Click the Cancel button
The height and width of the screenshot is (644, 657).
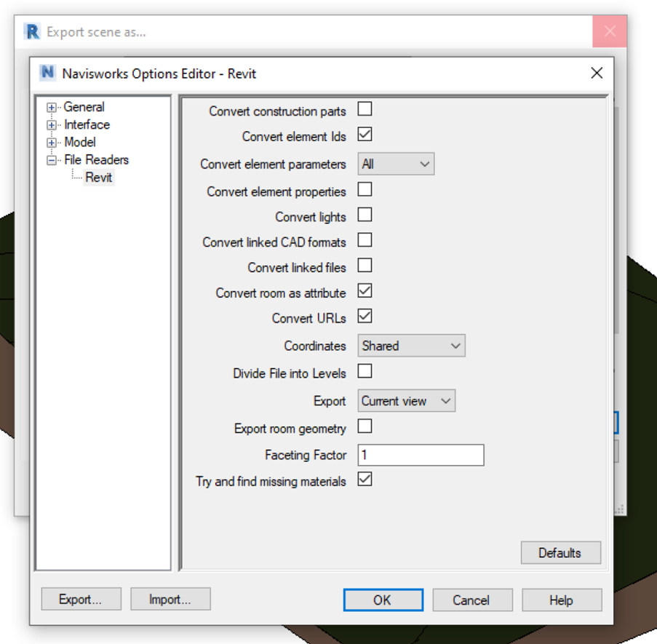point(472,600)
